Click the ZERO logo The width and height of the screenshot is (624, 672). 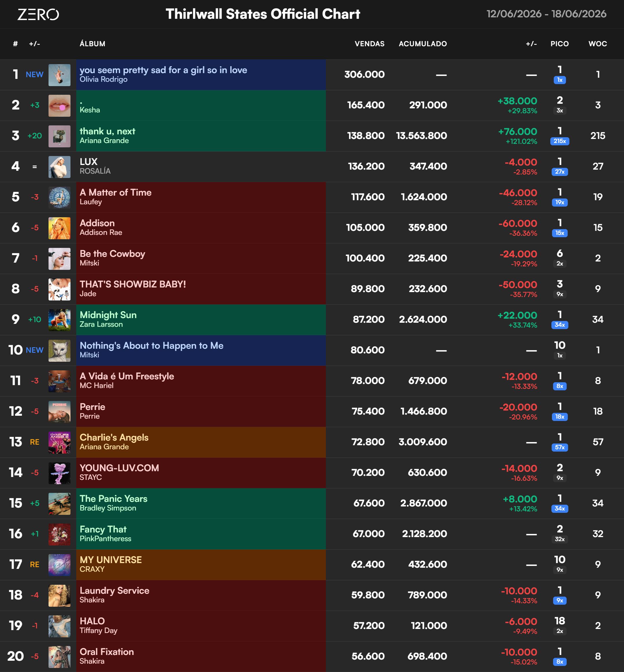pyautogui.click(x=38, y=14)
